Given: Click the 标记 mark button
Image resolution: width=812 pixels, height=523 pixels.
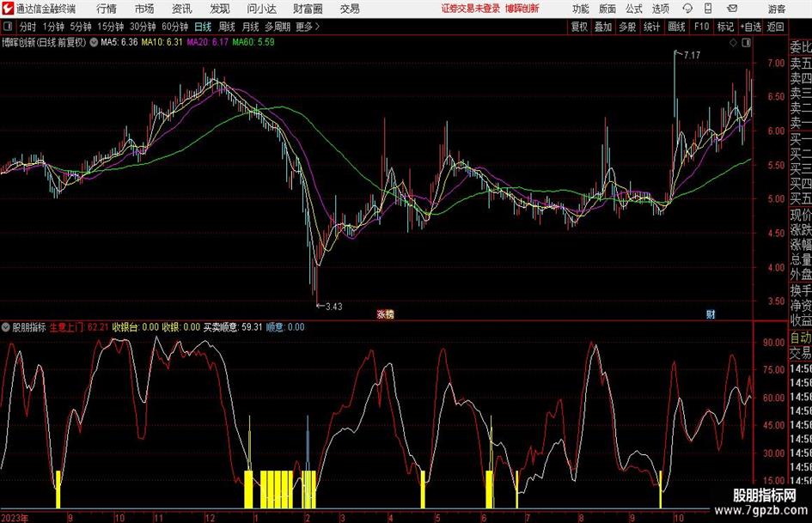Looking at the screenshot, I should pos(725,27).
